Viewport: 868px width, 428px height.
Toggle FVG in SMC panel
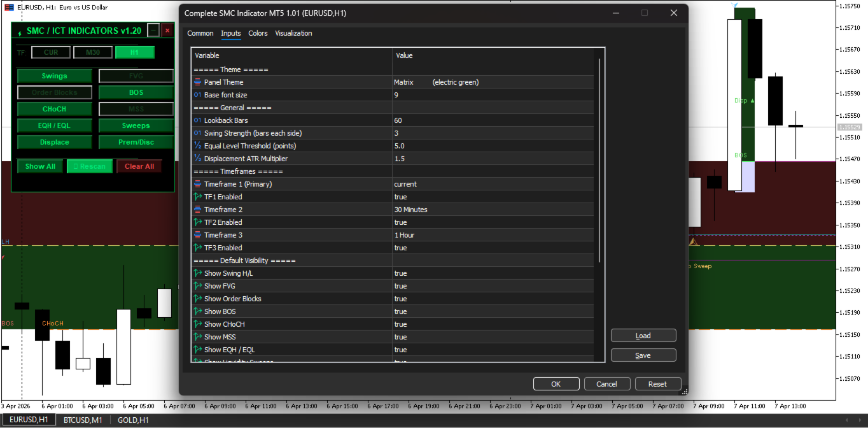click(136, 76)
